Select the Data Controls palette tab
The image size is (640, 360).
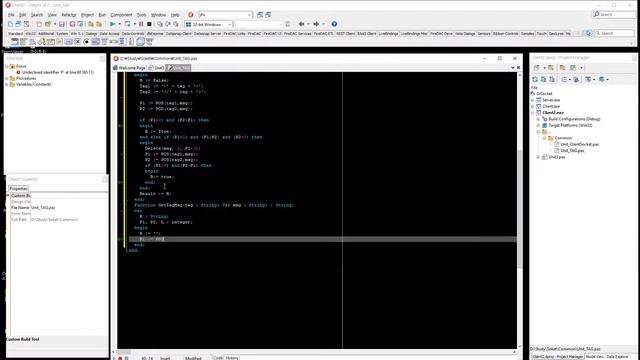pyautogui.click(x=133, y=33)
